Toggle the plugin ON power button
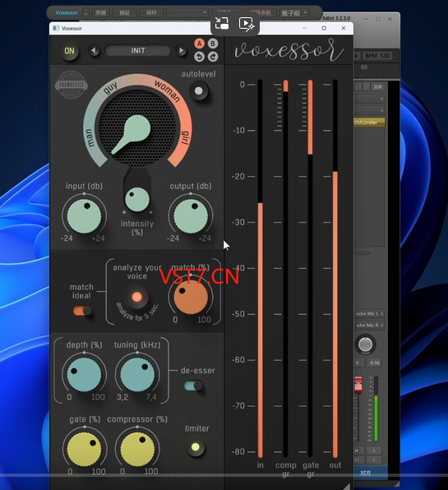 coord(69,51)
